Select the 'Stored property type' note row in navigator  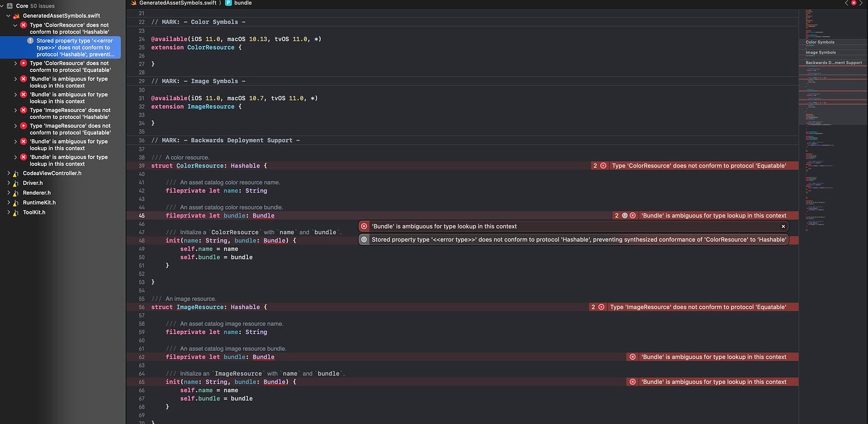(60, 47)
